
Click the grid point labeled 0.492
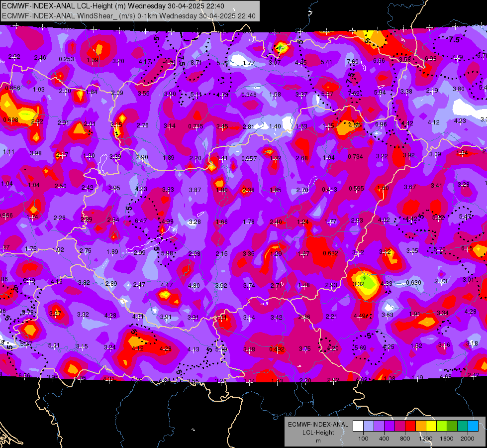[277, 349]
